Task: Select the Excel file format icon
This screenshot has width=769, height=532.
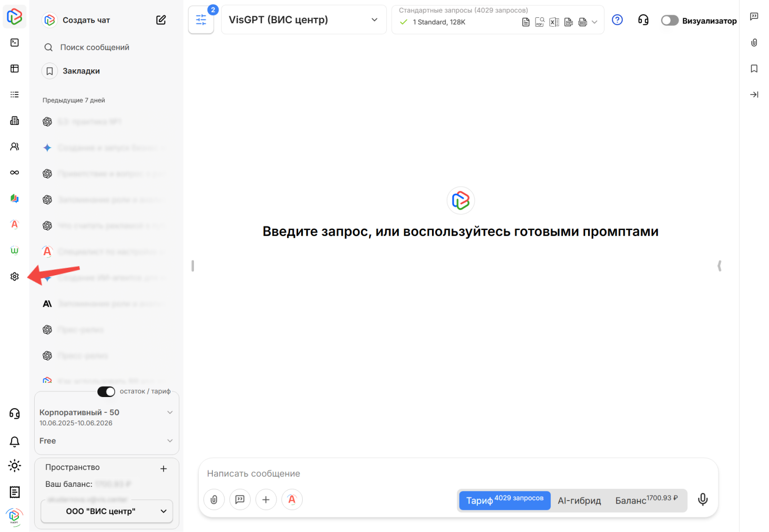Action: click(553, 22)
